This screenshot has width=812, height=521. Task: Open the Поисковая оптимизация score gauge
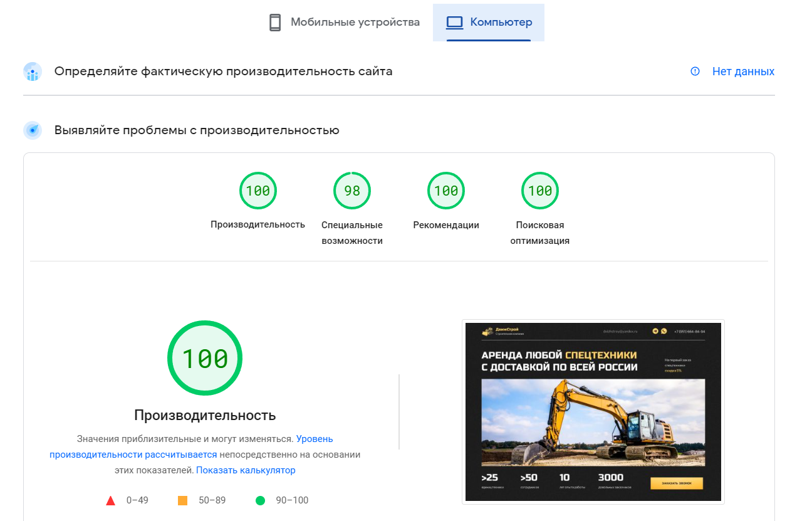point(540,191)
